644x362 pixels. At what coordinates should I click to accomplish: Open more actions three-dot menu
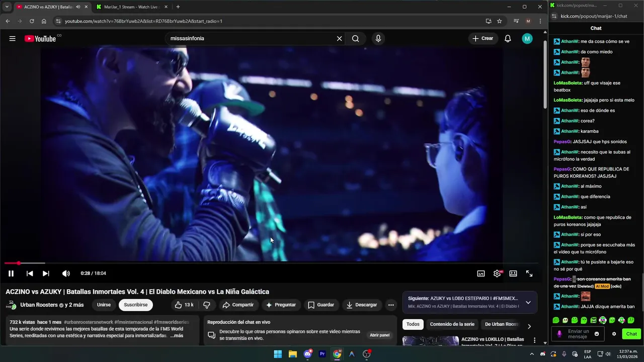pyautogui.click(x=391, y=305)
